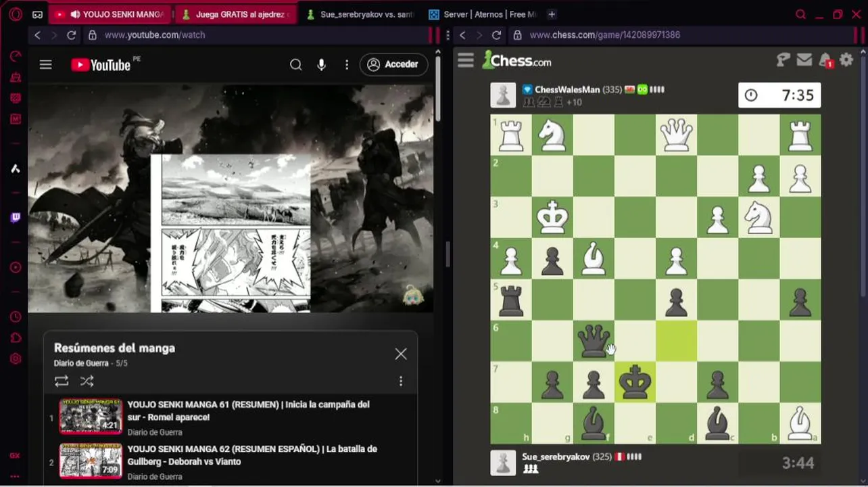The height and width of the screenshot is (487, 868).
Task: Open Sue_serebryakov player profile name
Action: point(556,457)
